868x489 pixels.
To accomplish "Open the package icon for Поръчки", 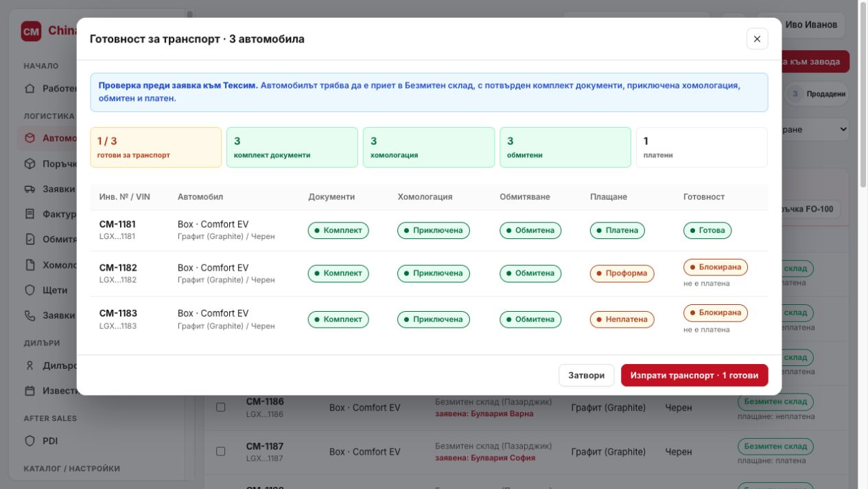I will point(30,164).
